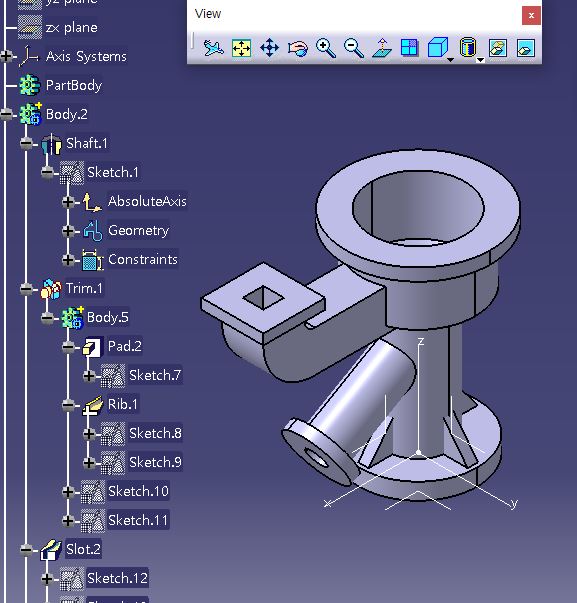
Task: Click the Sketch.10 icon
Action: 92,492
